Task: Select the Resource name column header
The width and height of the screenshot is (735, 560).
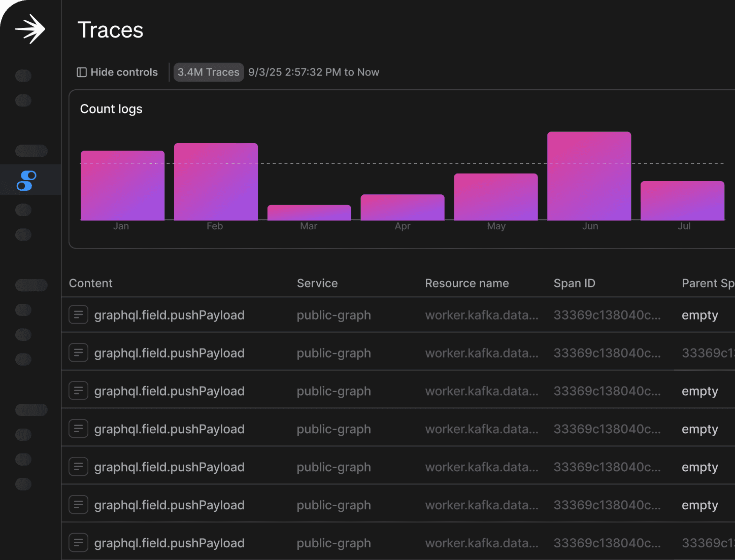Action: click(x=467, y=284)
